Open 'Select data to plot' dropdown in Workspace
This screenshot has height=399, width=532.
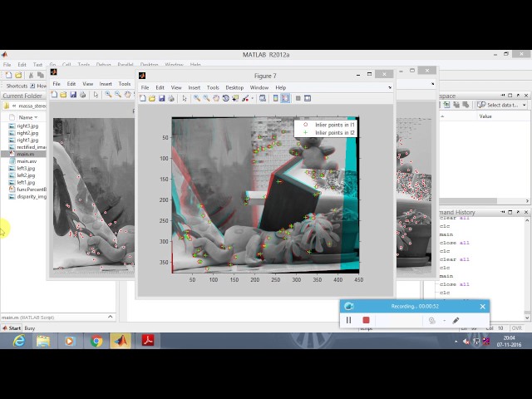502,106
